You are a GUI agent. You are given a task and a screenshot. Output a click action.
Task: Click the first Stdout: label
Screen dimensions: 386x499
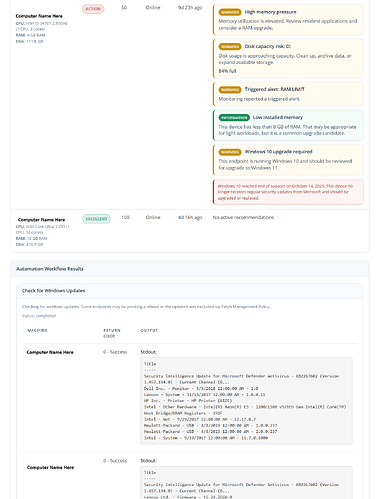tap(149, 352)
